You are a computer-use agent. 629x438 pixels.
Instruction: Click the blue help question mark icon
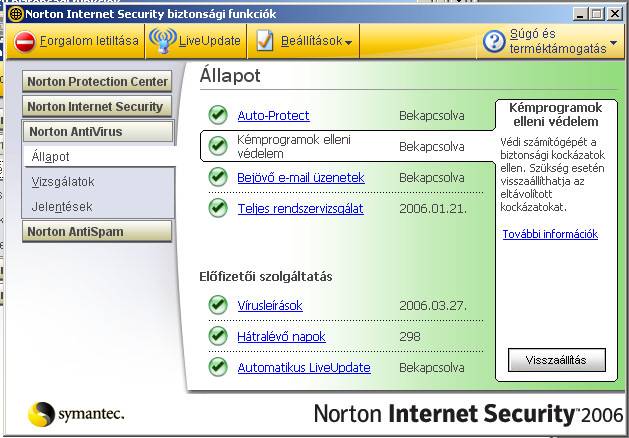(492, 41)
